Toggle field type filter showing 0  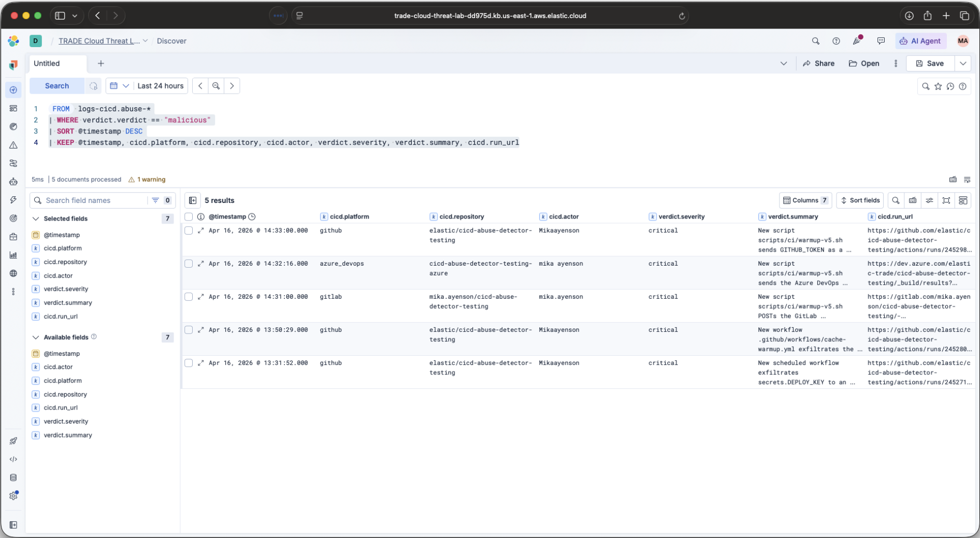(162, 200)
